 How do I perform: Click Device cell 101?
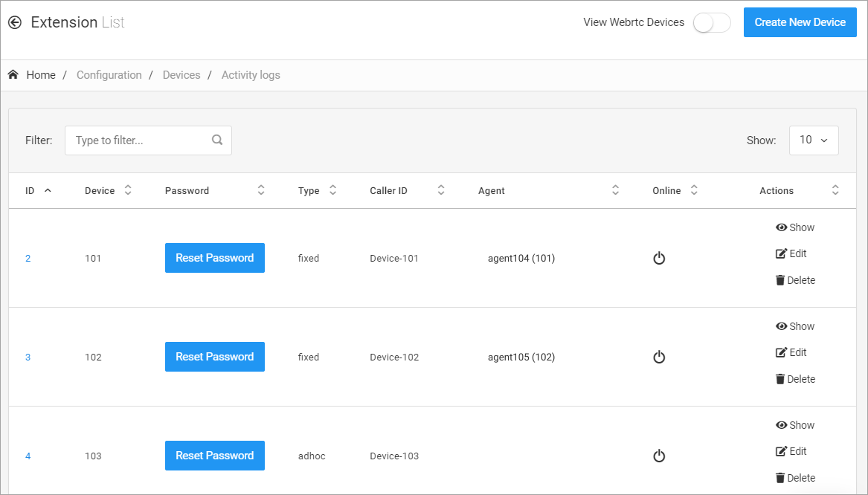pyautogui.click(x=93, y=259)
